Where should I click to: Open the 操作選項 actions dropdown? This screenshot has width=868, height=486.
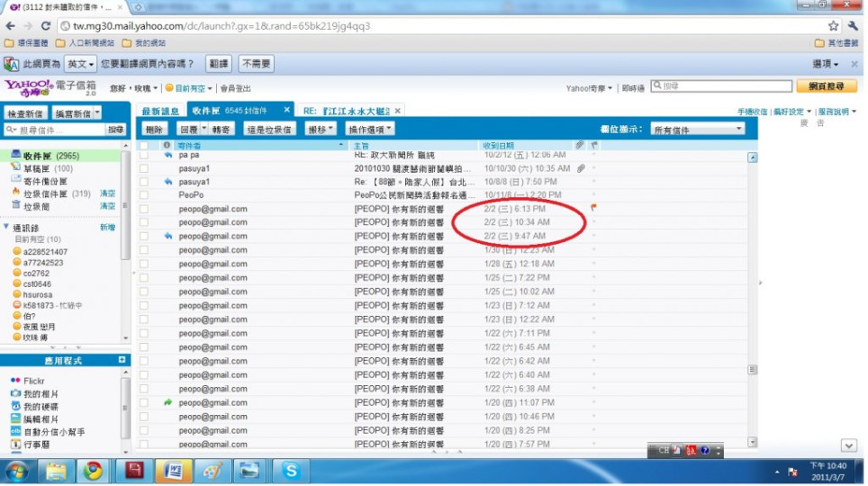(371, 130)
